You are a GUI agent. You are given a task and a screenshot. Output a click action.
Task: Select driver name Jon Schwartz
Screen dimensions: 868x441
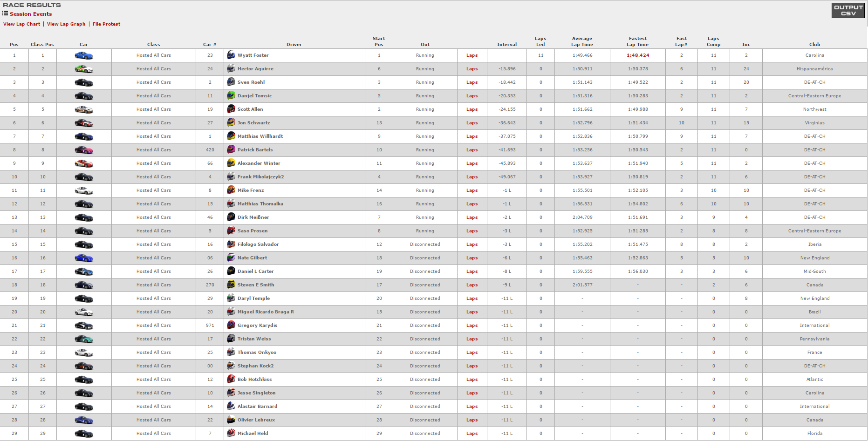[253, 123]
